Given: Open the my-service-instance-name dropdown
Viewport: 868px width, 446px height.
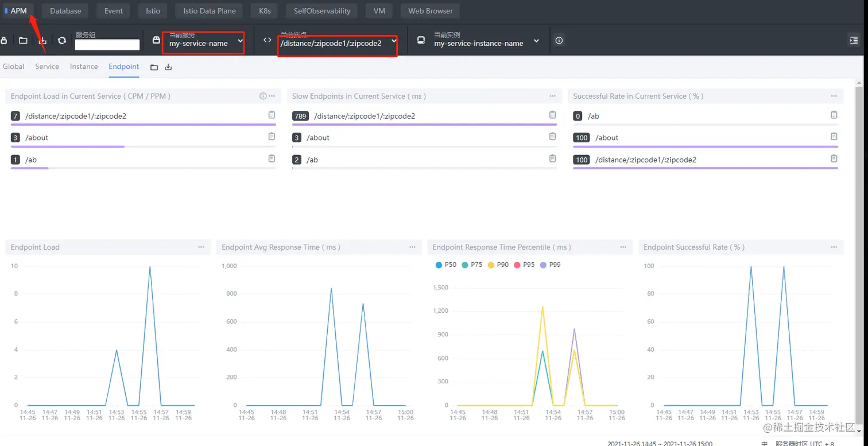Looking at the screenshot, I should pos(486,43).
